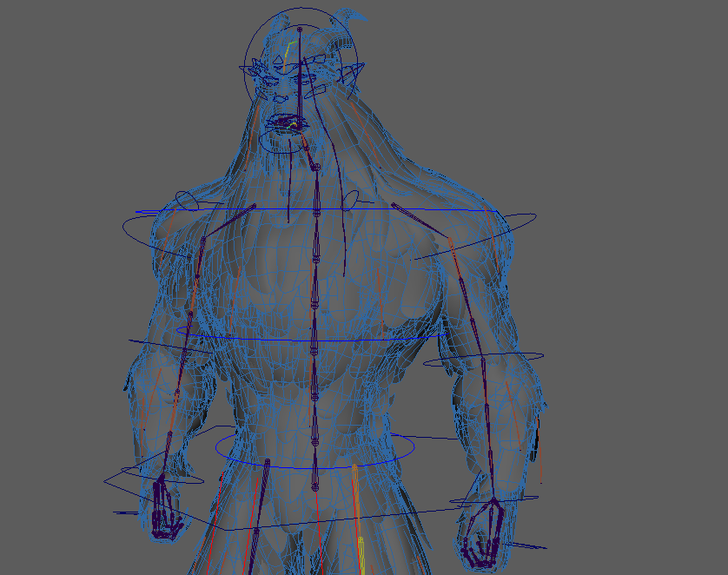The width and height of the screenshot is (728, 575).
Task: Select the small oval control on left shoulder
Action: [x=186, y=200]
